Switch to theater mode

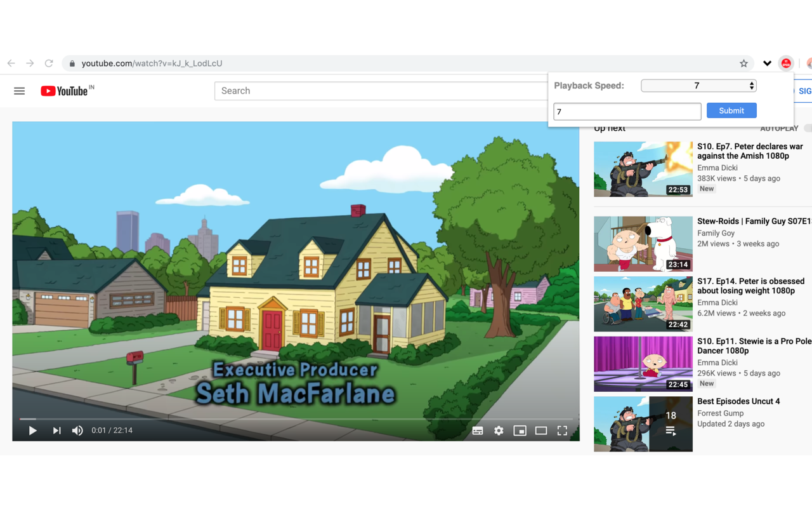(541, 431)
